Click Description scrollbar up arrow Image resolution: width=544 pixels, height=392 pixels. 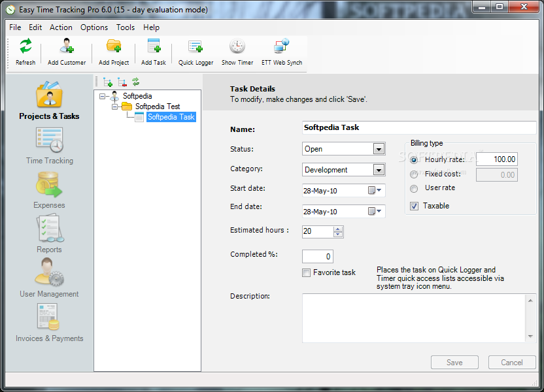tap(530, 301)
